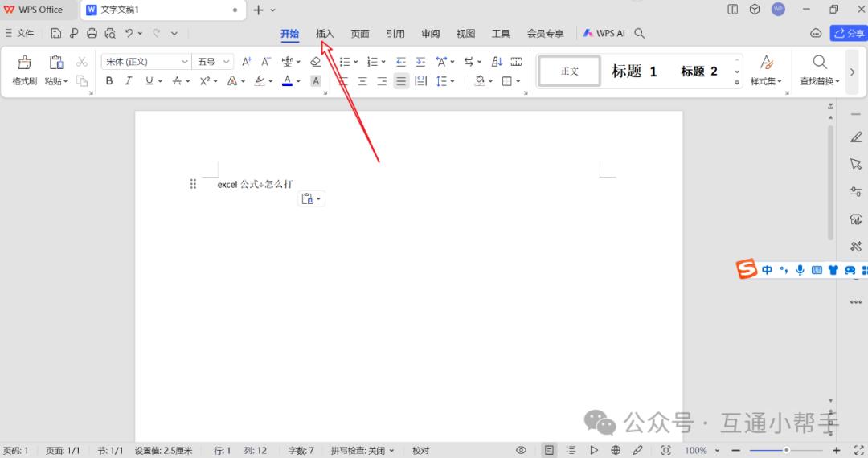Image resolution: width=868 pixels, height=458 pixels.
Task: Open the search magnifier beside WPS AI
Action: pyautogui.click(x=640, y=33)
